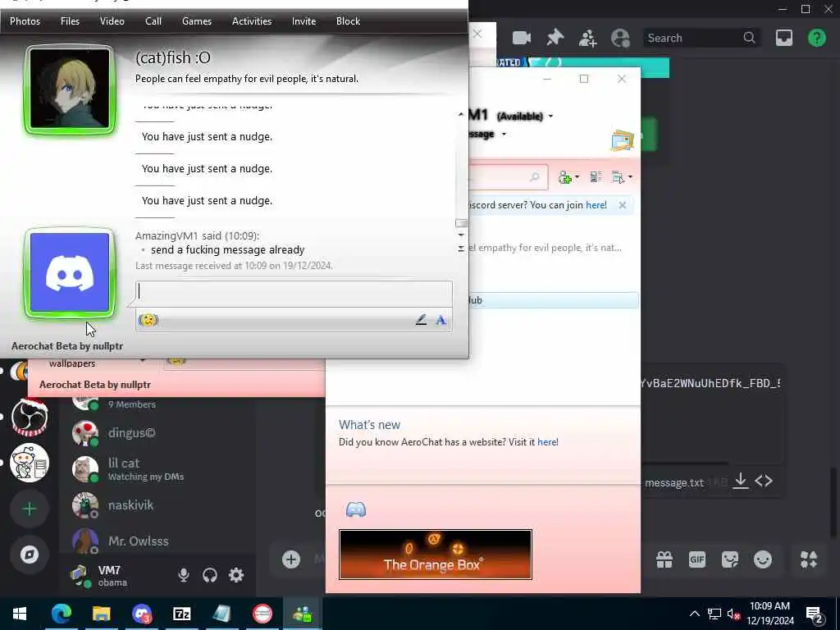
Task: Open the sticker picker in Discord
Action: point(729,559)
